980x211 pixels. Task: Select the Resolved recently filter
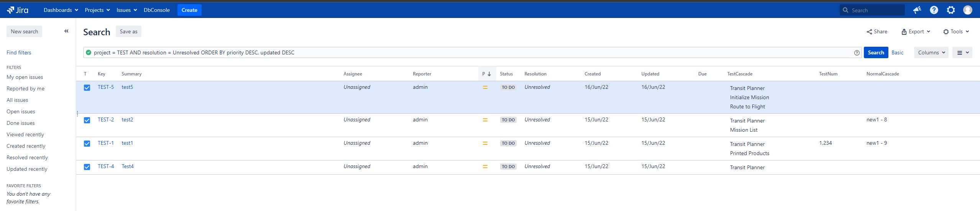pyautogui.click(x=27, y=157)
